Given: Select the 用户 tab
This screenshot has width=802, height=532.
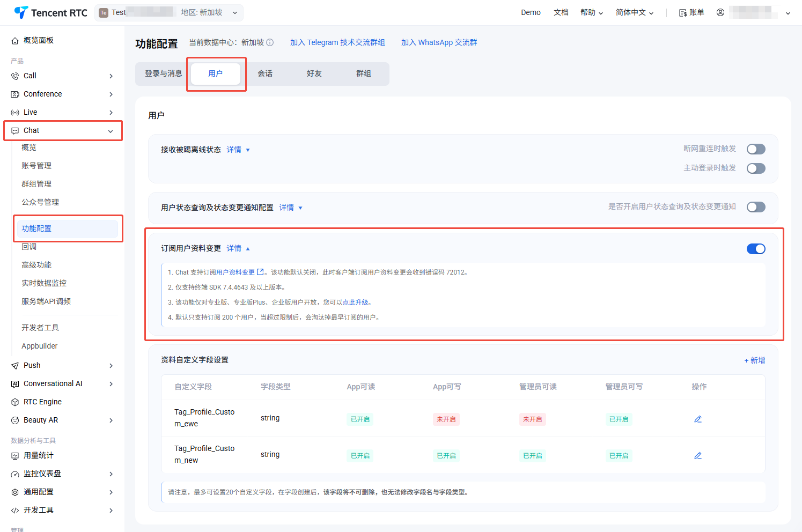Looking at the screenshot, I should coord(216,73).
